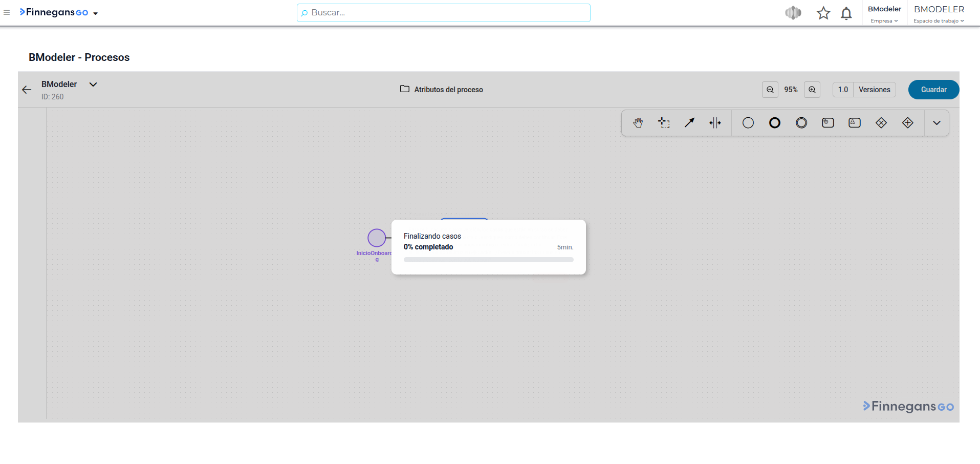Activate the global connect arrow tool
Image resolution: width=980 pixels, height=464 pixels.
[690, 123]
